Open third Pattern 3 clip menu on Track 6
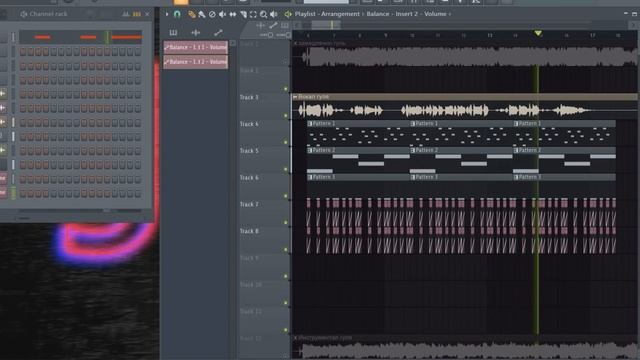 pyautogui.click(x=516, y=178)
